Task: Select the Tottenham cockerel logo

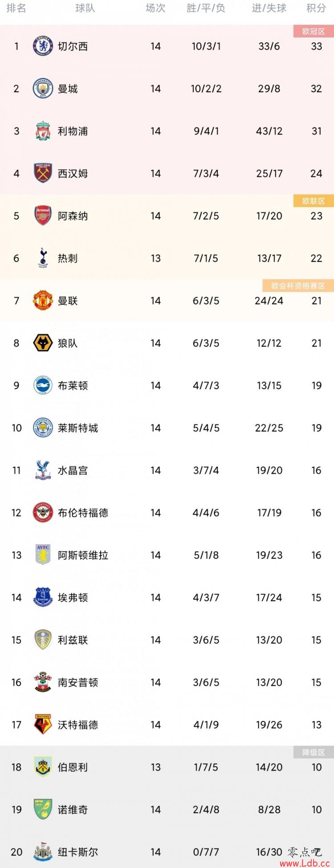Action: click(43, 258)
